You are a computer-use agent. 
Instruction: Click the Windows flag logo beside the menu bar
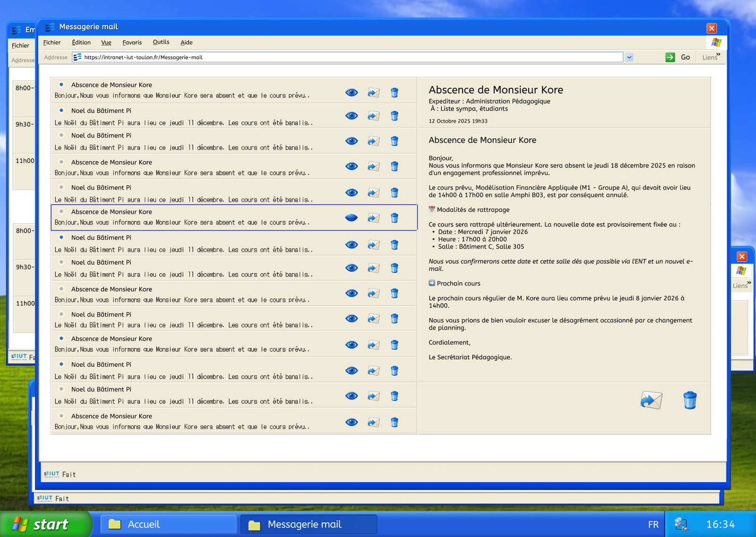(x=716, y=43)
